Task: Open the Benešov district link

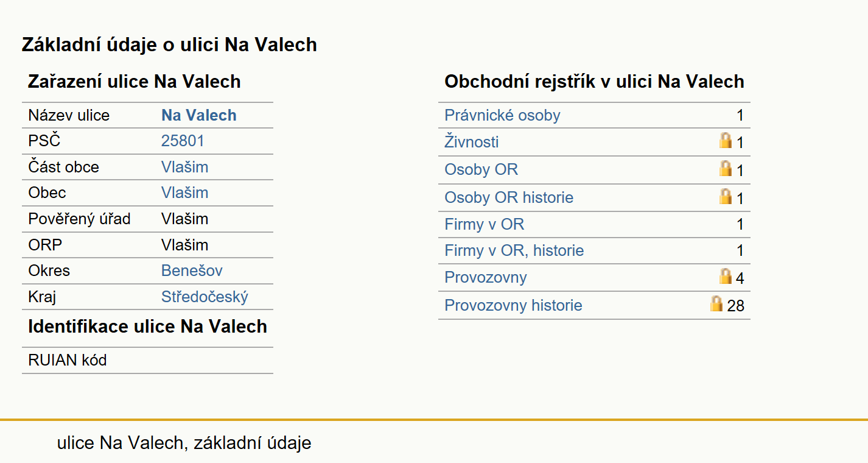Action: click(x=192, y=270)
